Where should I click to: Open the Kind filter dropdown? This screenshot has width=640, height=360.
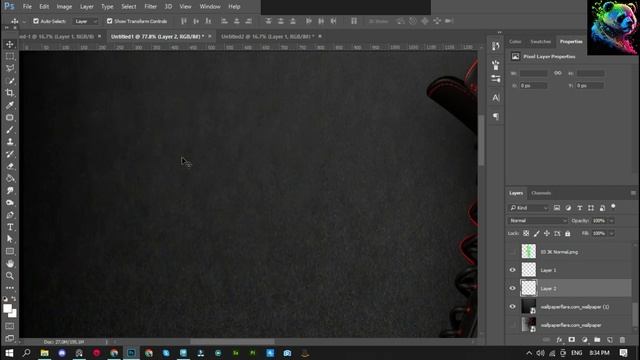click(529, 208)
